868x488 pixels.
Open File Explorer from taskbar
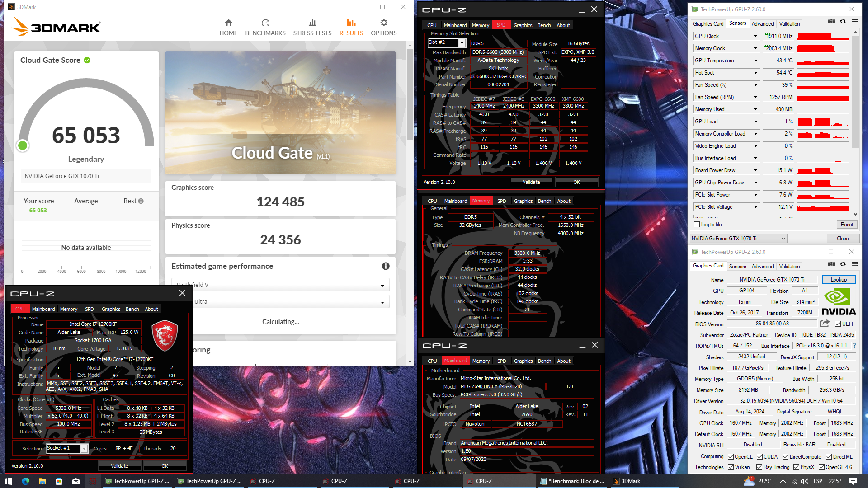click(x=42, y=481)
